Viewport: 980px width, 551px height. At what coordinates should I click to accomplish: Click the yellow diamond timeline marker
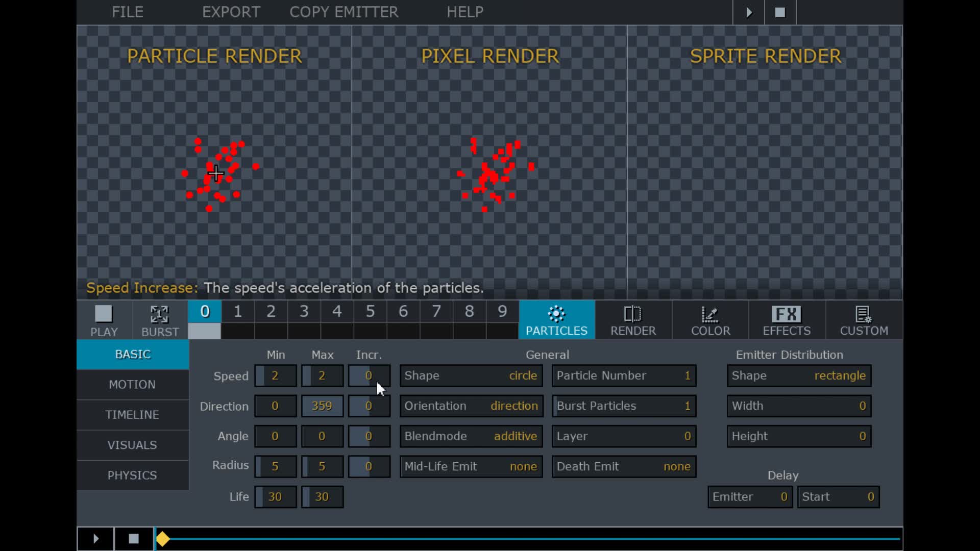click(x=163, y=539)
